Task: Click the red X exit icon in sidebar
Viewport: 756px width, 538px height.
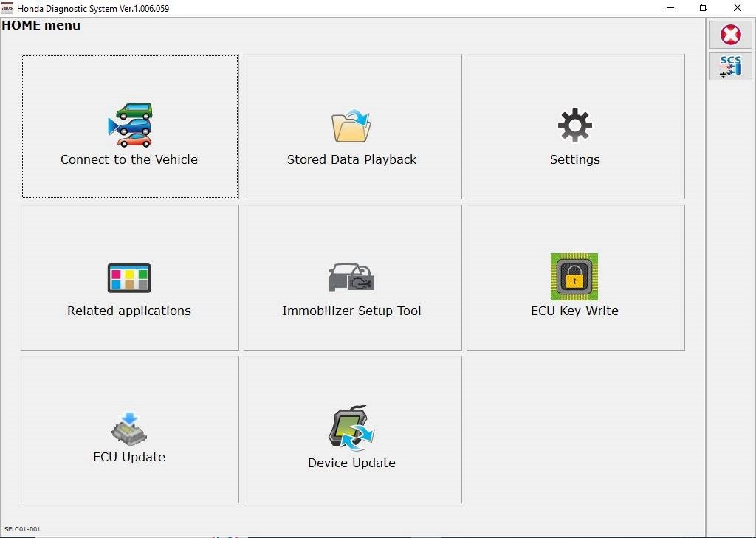Action: (x=730, y=35)
